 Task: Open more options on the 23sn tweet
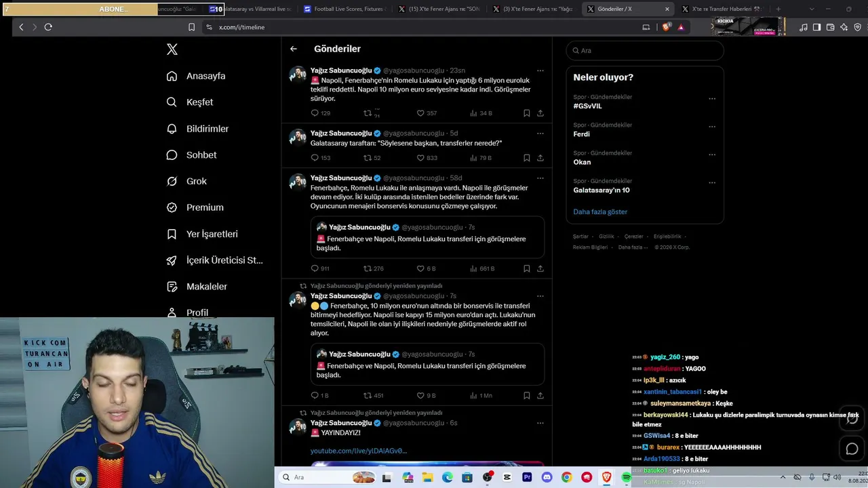[540, 70]
